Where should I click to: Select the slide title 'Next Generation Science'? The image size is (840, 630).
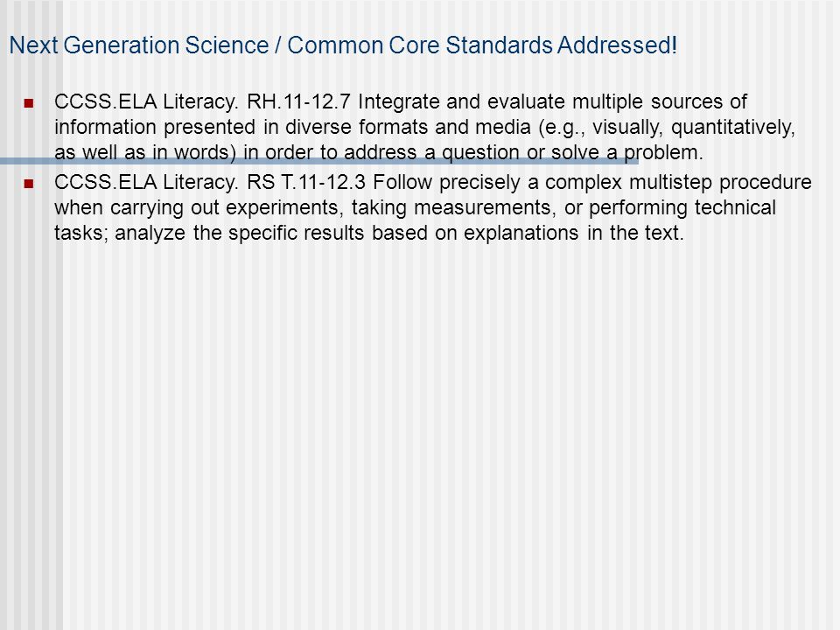coord(139,45)
